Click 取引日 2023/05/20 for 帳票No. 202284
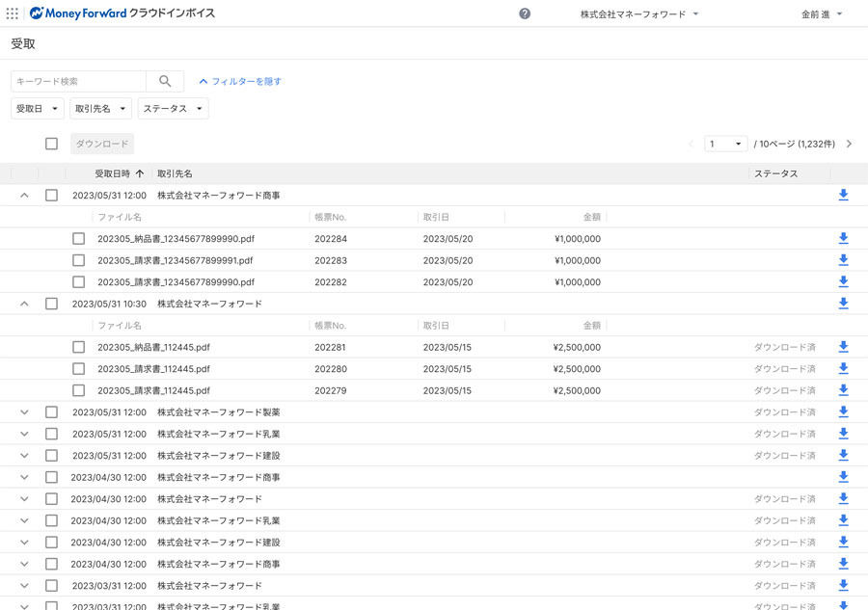Viewport: 868px width, 610px height. click(448, 239)
